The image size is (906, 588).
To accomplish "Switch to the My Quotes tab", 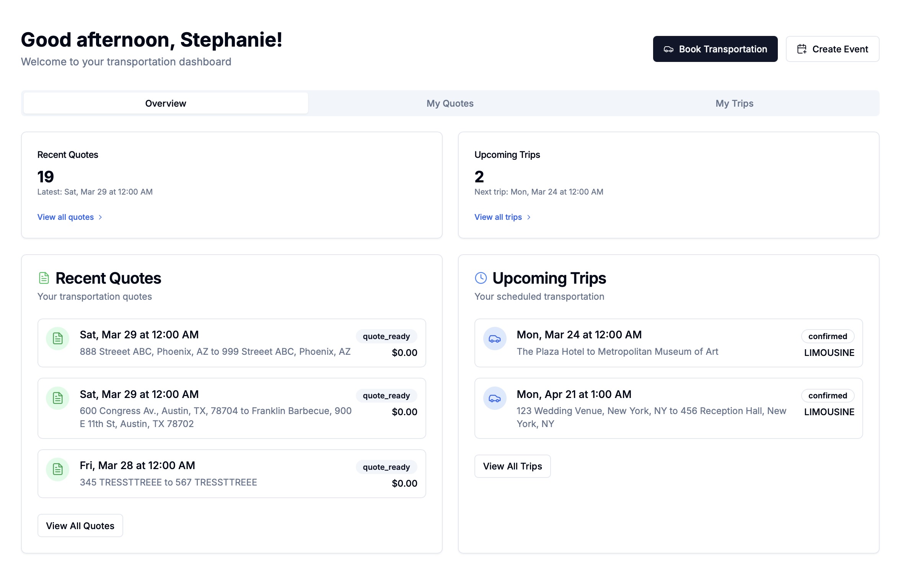I will click(x=450, y=103).
